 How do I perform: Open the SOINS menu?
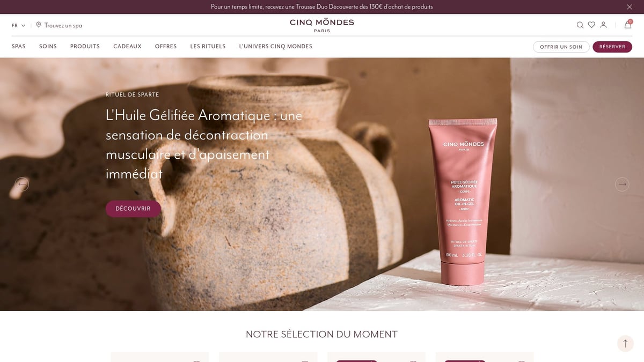(48, 47)
